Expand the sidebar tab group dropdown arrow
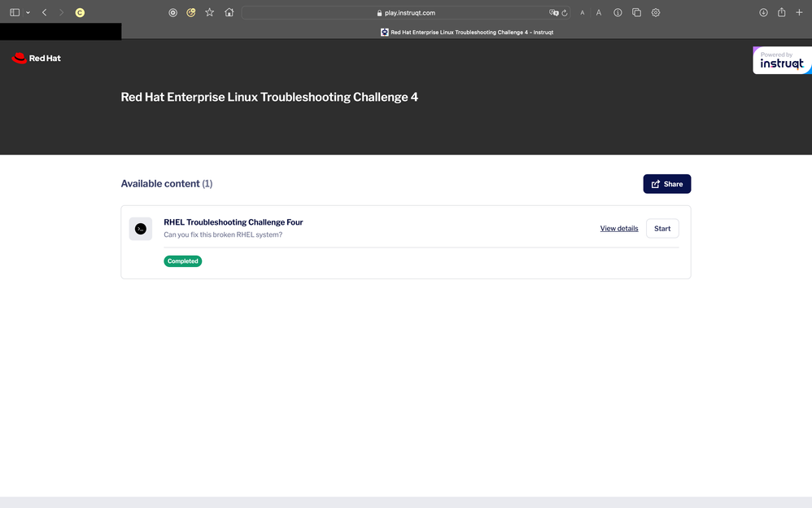Image resolution: width=812 pixels, height=508 pixels. click(x=28, y=13)
